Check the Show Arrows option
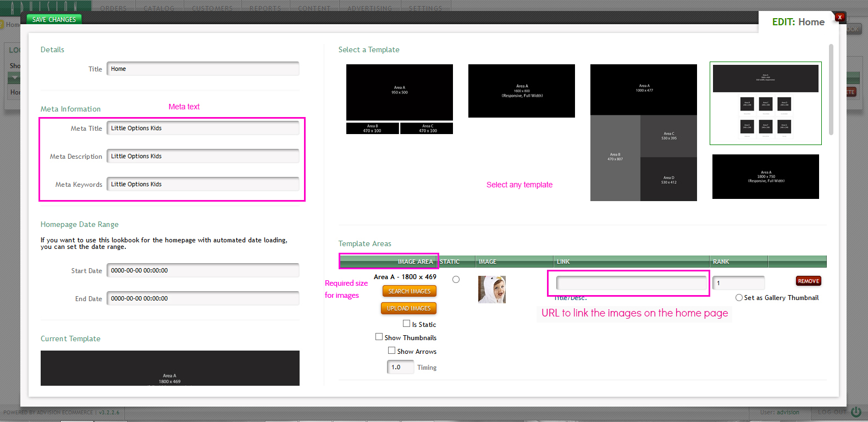This screenshot has width=868, height=422. pos(392,351)
